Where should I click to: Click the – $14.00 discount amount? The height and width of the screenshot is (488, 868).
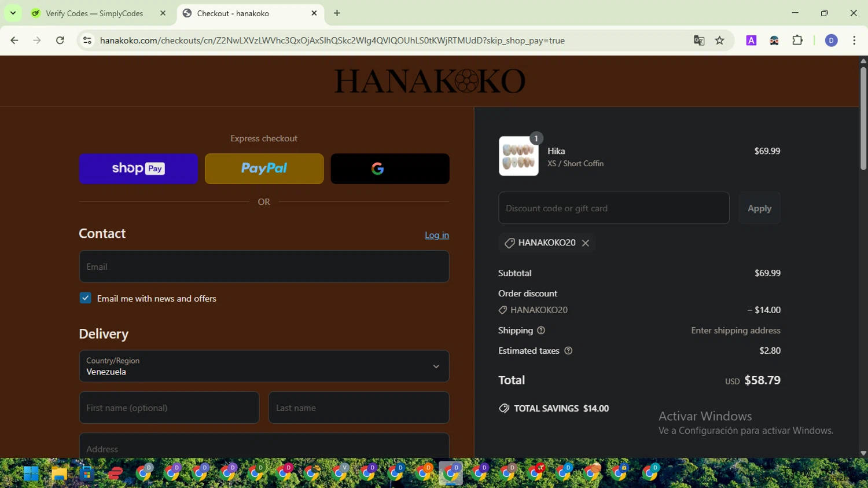pos(764,310)
